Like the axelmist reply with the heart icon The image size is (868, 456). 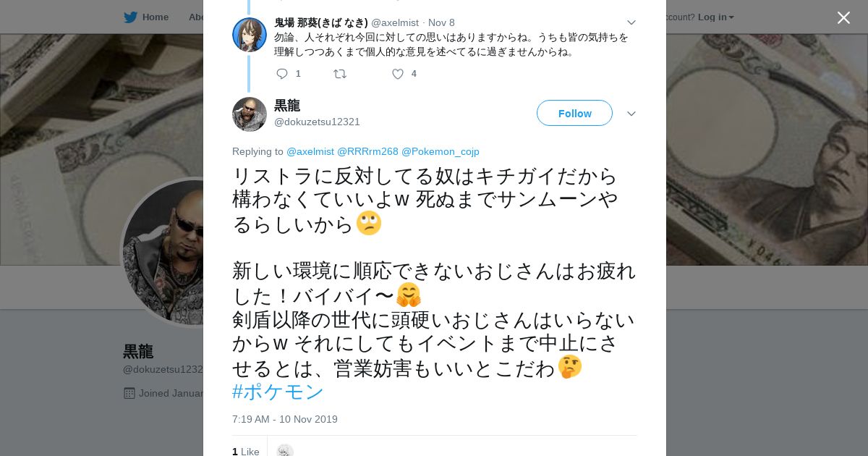click(397, 74)
